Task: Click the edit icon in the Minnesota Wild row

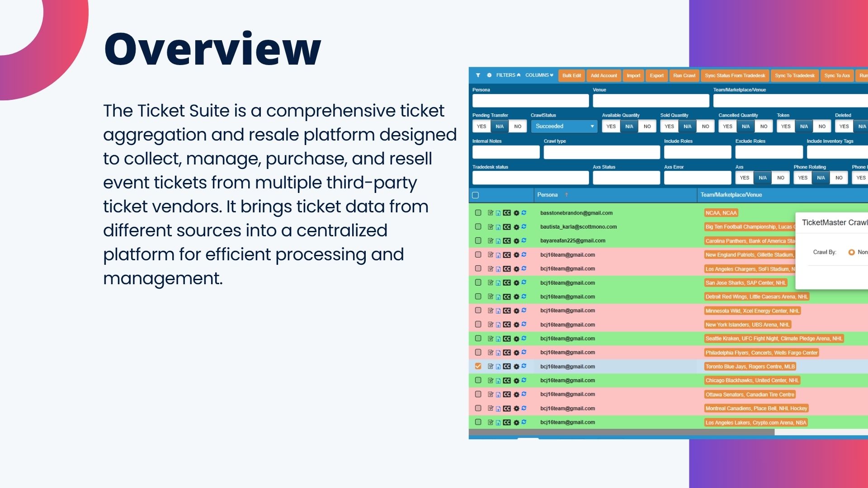Action: [491, 310]
